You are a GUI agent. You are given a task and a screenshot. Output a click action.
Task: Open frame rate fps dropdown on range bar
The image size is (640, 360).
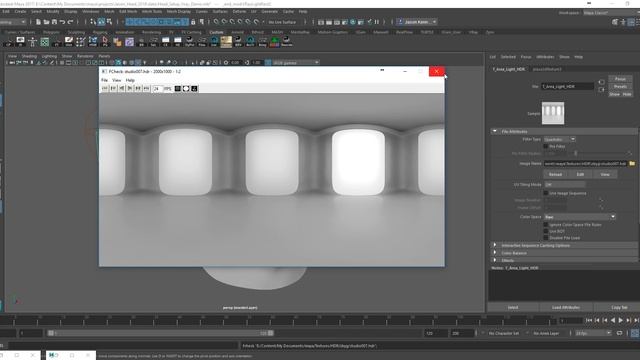(593, 333)
